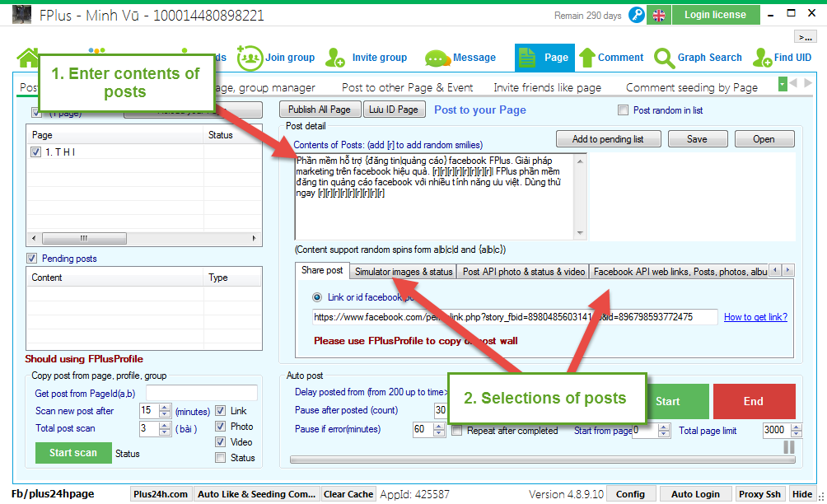This screenshot has width=827, height=504.
Task: Click the Page document icon
Action: 527,58
